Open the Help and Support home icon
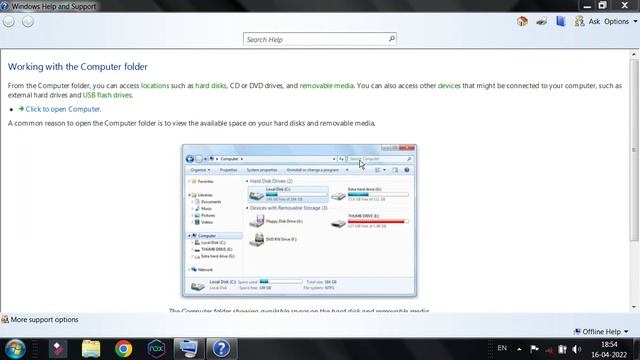640x360 pixels. 522,21
